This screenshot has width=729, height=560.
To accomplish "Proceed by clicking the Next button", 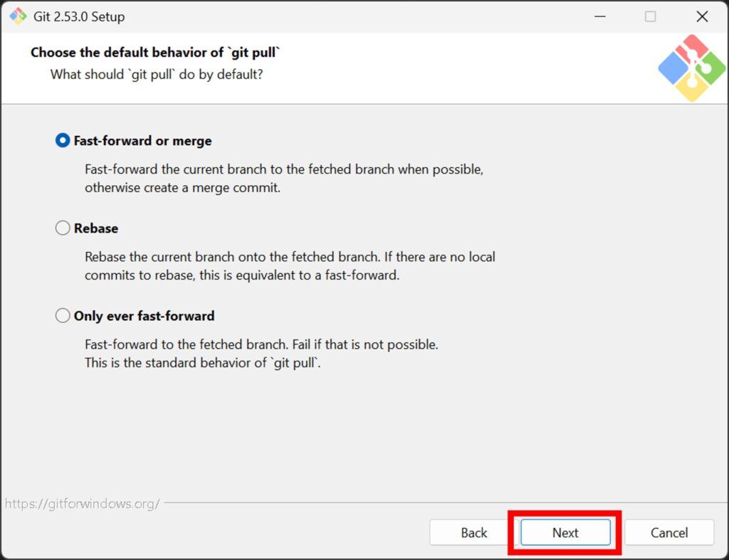I will click(x=565, y=533).
